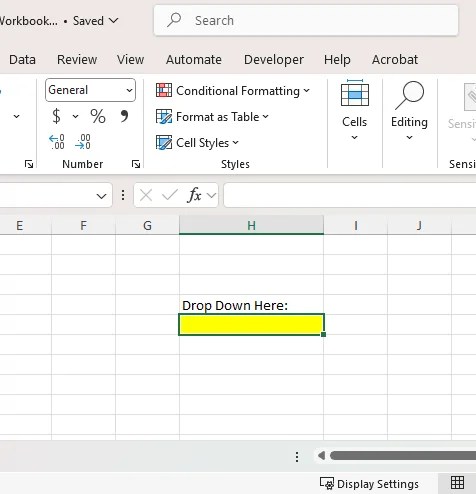476x494 pixels.
Task: Open Display Settings in status bar
Action: 369,484
